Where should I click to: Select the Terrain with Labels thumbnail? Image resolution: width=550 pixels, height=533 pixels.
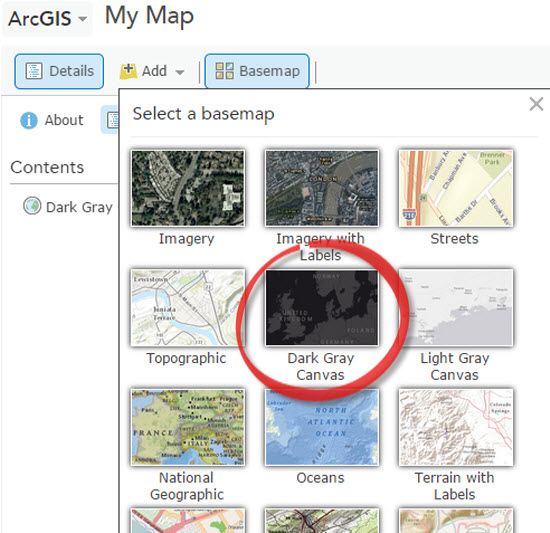click(456, 427)
